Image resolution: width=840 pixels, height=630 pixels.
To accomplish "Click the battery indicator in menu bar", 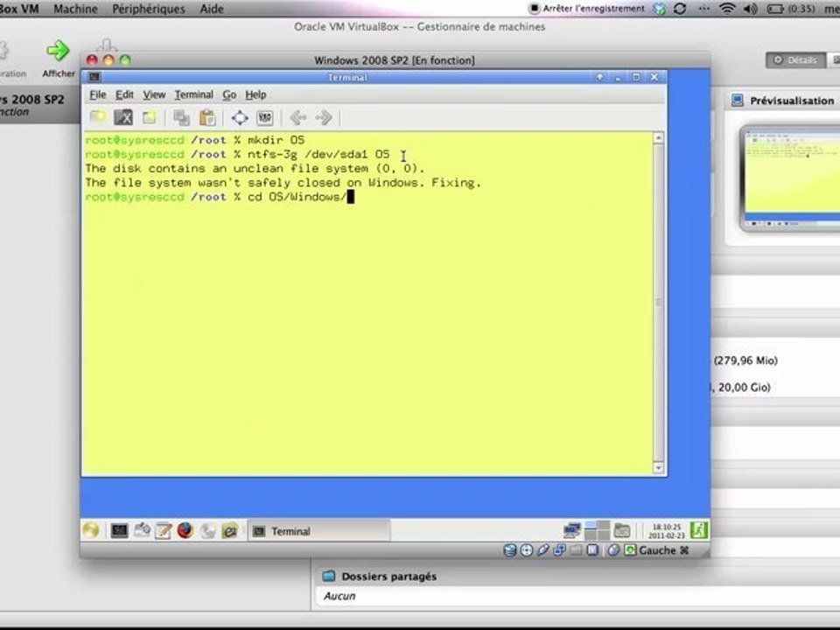I will tap(791, 9).
